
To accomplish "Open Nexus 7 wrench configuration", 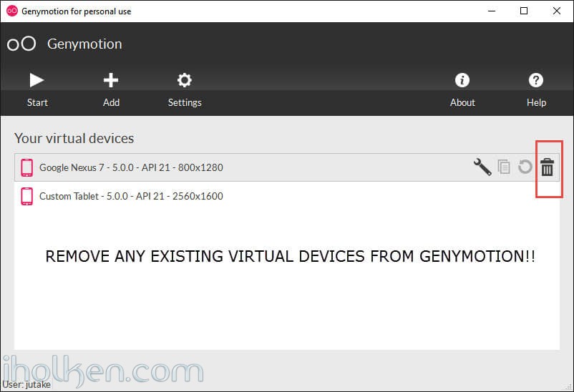I will [482, 167].
